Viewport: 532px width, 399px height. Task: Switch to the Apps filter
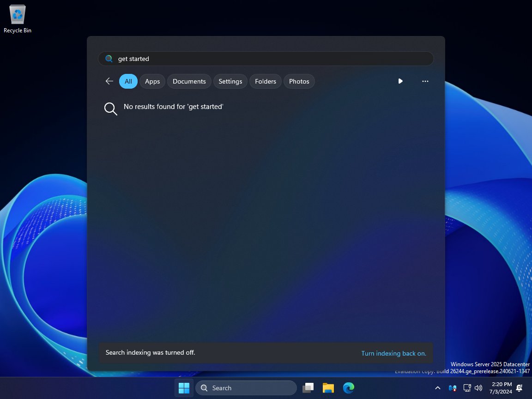tap(152, 81)
